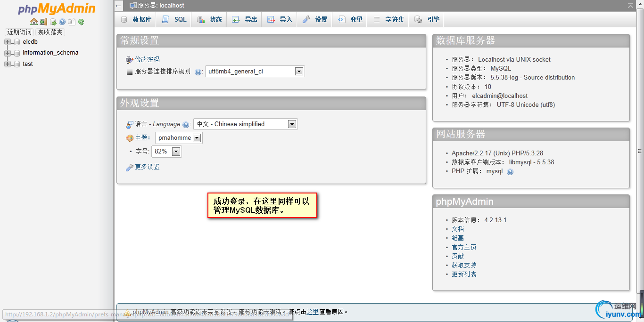This screenshot has width=644, height=322.
Task: Open the 文档 link
Action: [x=458, y=229]
